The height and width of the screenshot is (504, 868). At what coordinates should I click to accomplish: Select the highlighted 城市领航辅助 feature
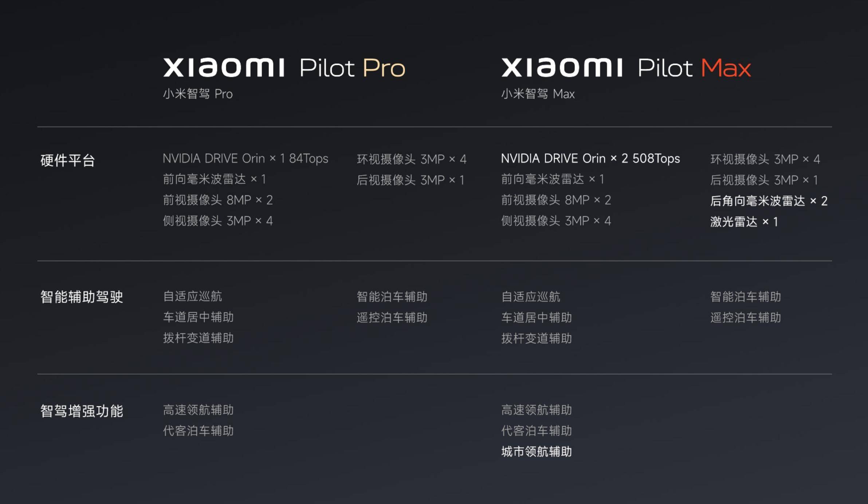[x=537, y=452]
